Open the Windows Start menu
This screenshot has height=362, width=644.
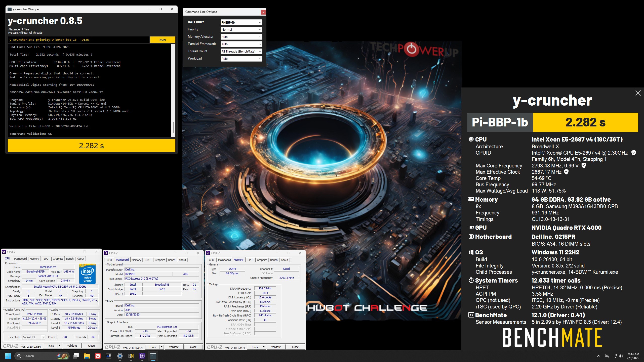(x=8, y=356)
